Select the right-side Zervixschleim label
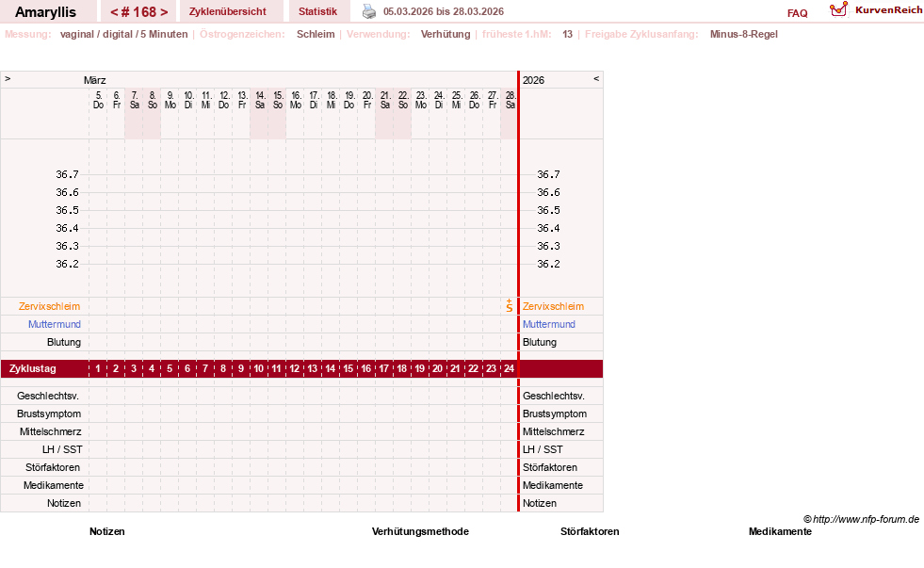Image resolution: width=924 pixels, height=568 pixels. (553, 306)
